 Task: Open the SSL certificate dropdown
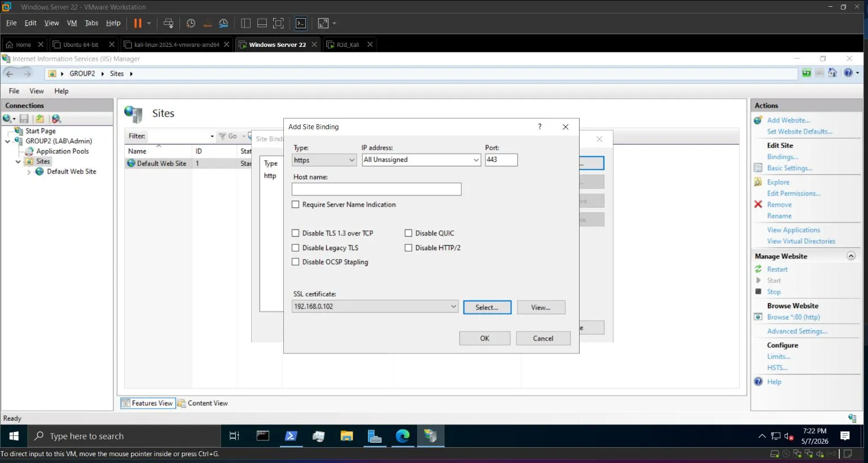coord(375,307)
